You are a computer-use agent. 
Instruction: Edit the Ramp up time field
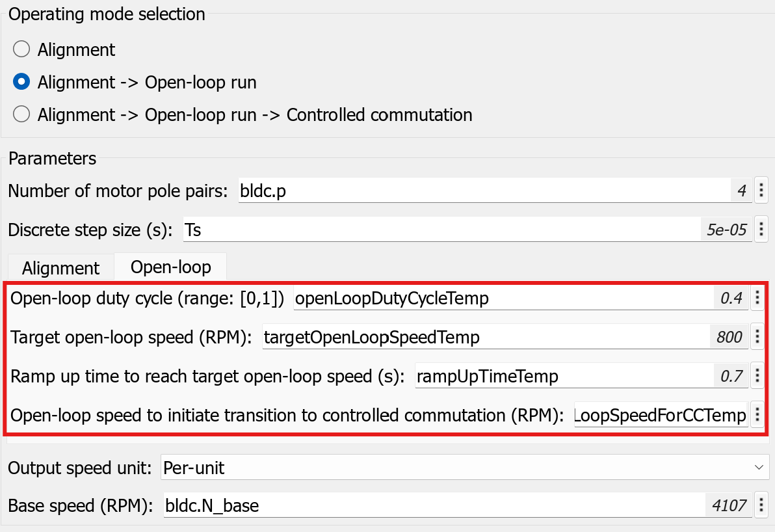click(x=562, y=376)
